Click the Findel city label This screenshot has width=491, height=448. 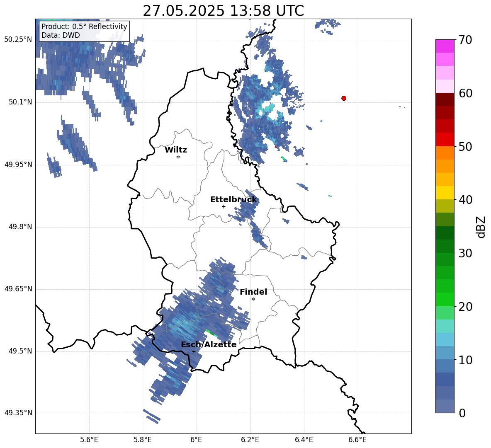pos(253,292)
